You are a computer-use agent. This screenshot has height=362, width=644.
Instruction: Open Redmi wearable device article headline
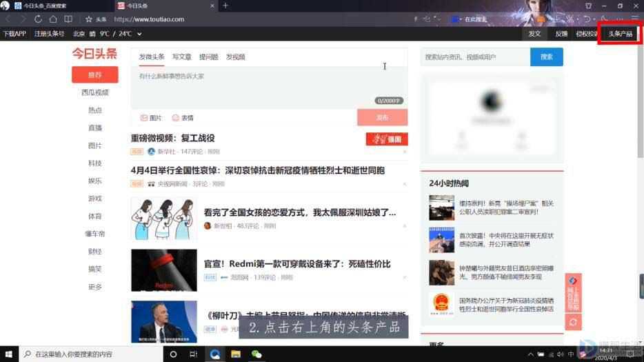pos(297,264)
